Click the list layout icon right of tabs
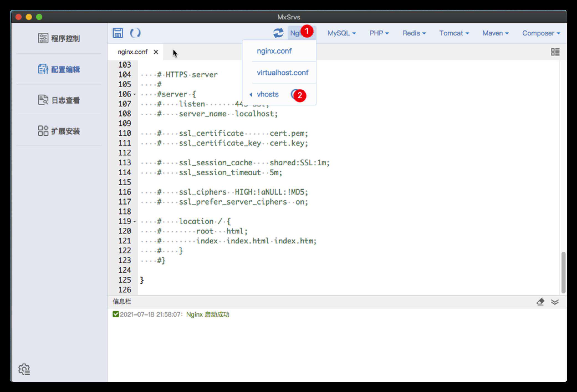 555,52
